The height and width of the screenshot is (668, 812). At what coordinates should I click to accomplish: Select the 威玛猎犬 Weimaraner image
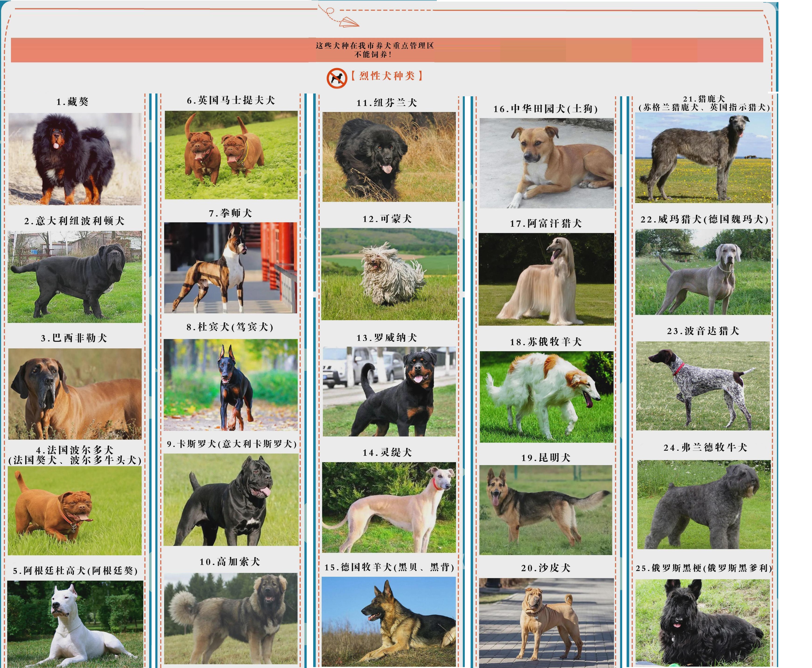click(x=703, y=272)
